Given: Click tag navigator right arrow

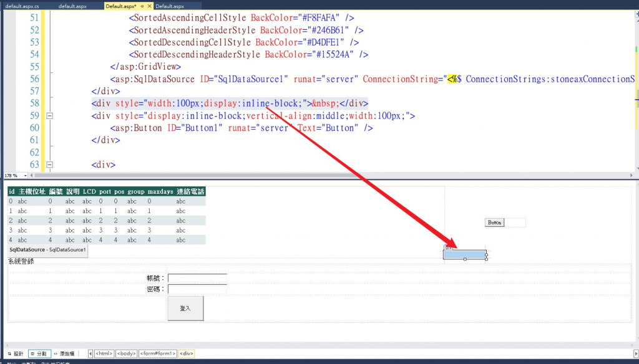Looking at the screenshot, I should (635, 353).
